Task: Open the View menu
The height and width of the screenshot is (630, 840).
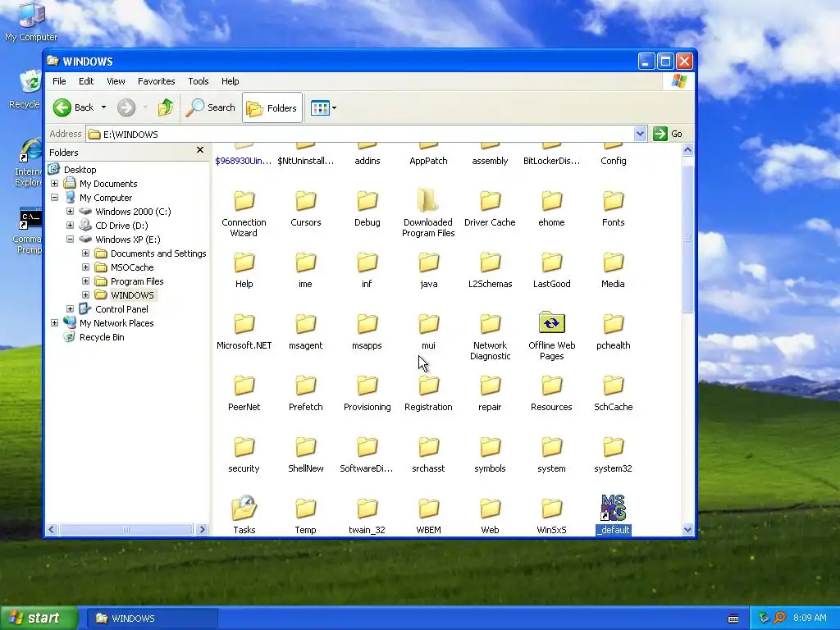Action: coord(116,81)
